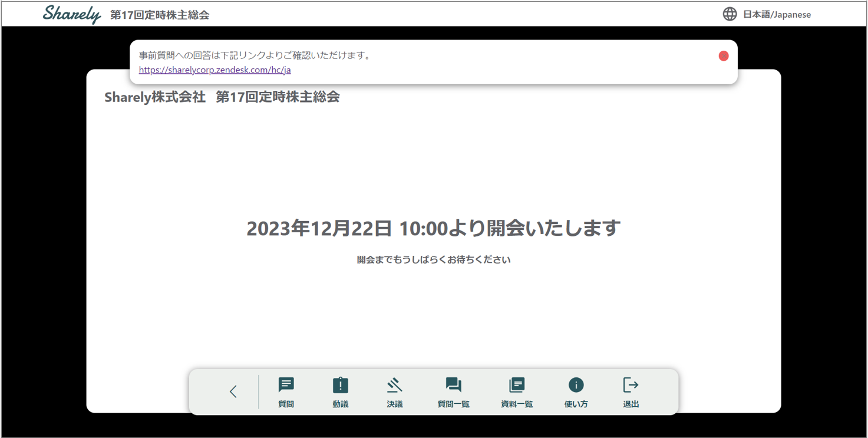Viewport: 868px width, 438px height.
Task: Click the 事前質問への回答 notification message text
Action: 255,56
